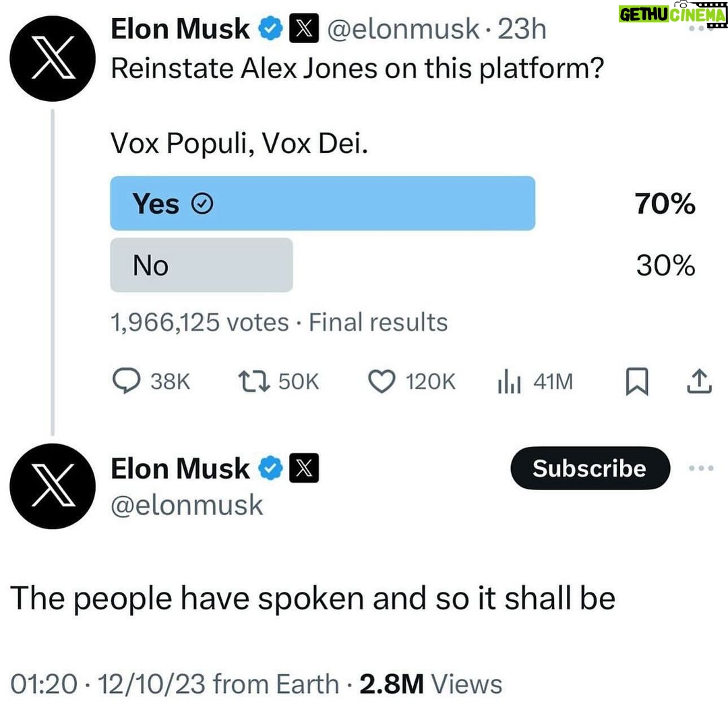Like the poll tweet with heart icon
Viewport: 728px width, 724px height.
382,382
